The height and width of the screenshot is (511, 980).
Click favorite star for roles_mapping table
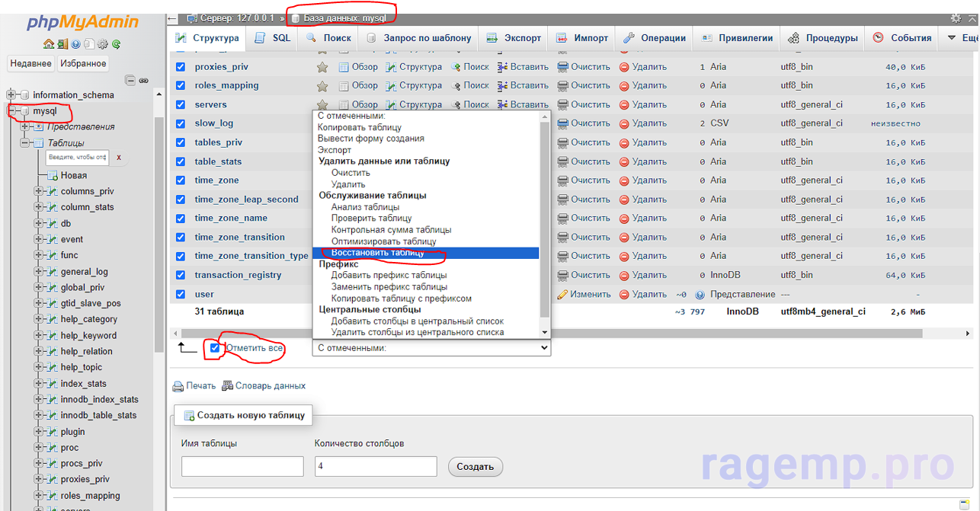point(322,86)
